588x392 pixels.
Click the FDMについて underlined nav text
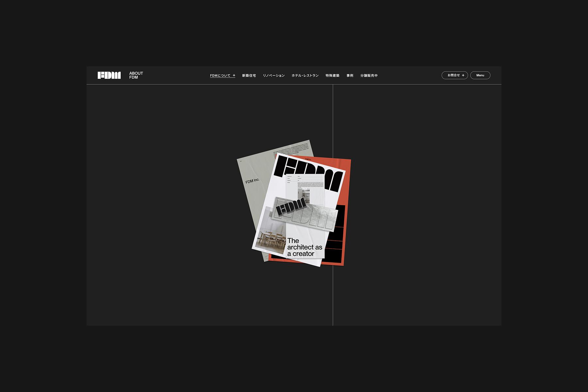(220, 75)
